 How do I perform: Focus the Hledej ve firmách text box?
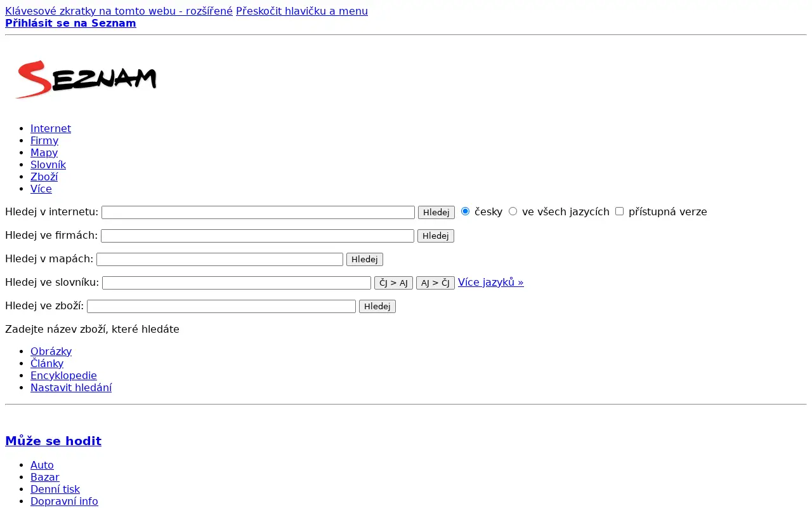257,236
